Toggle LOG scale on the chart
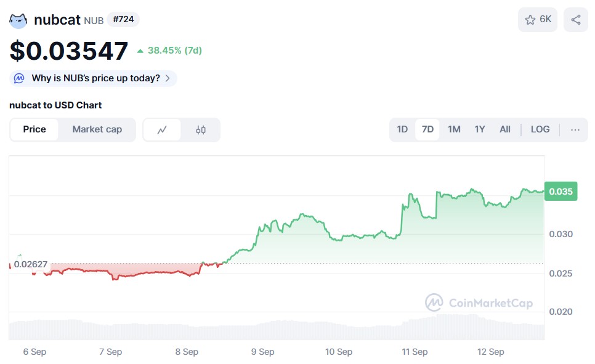This screenshot has height=364, width=595. coord(540,129)
